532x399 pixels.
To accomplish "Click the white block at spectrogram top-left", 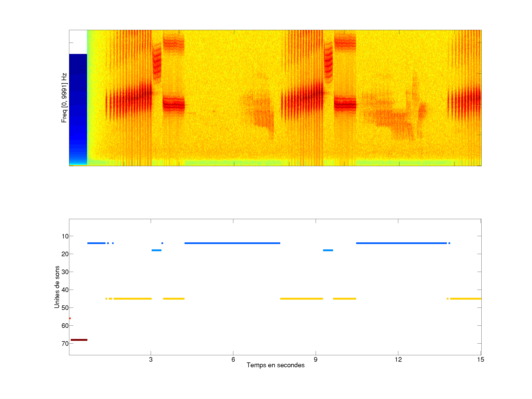I will tap(78, 42).
